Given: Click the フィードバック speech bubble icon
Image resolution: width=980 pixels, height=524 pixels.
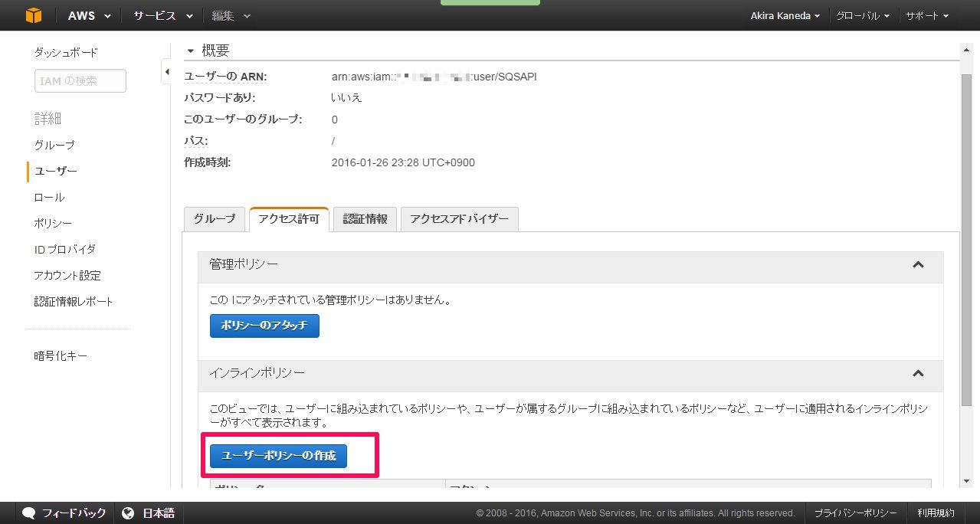Looking at the screenshot, I should 28,513.
